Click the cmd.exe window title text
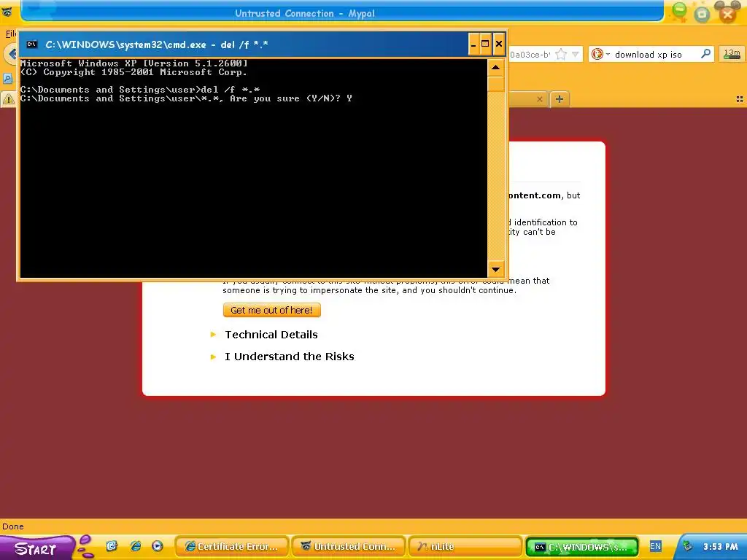Image resolution: width=747 pixels, height=560 pixels. [157, 44]
